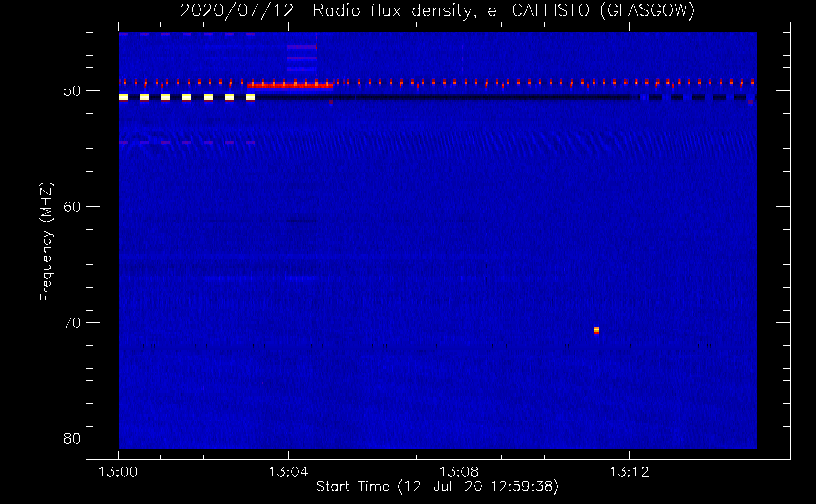Click the 50 frequency tick label
Viewport: 816px width, 504px height.
[72, 91]
